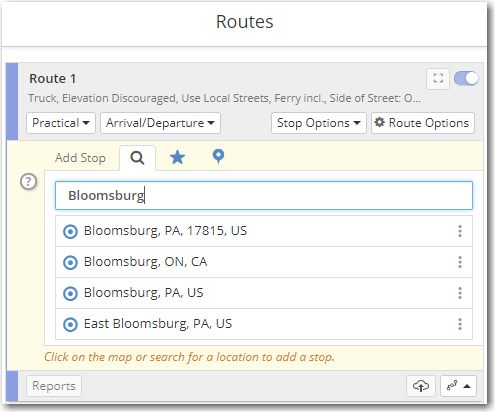Open more options for East Bloomsburg

tap(460, 324)
